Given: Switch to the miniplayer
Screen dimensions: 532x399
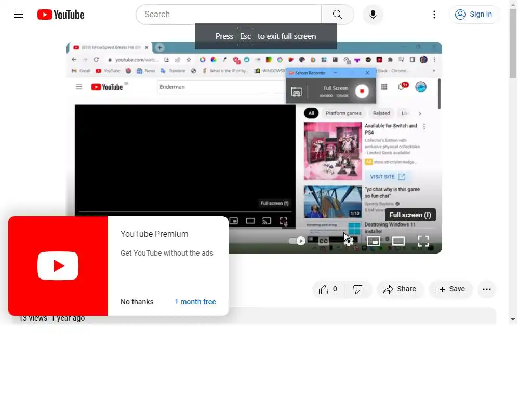Looking at the screenshot, I should [x=373, y=241].
